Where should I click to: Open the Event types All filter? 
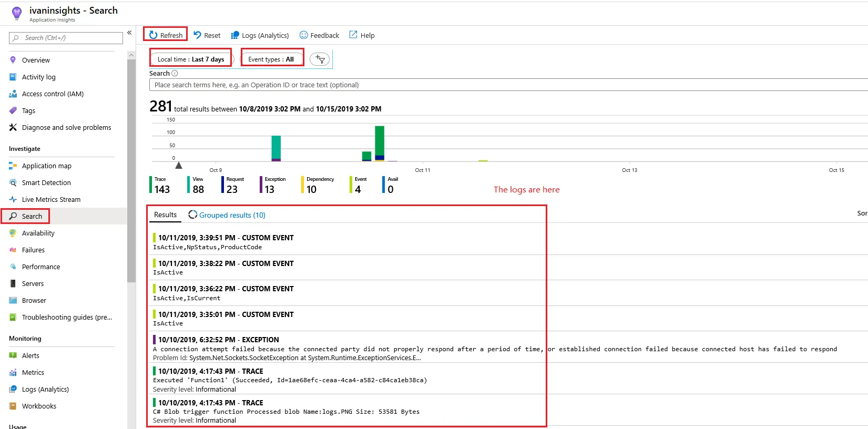271,59
